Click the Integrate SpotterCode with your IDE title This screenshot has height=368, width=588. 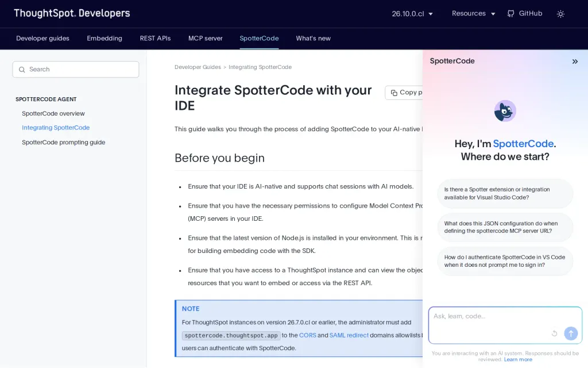[x=273, y=98]
